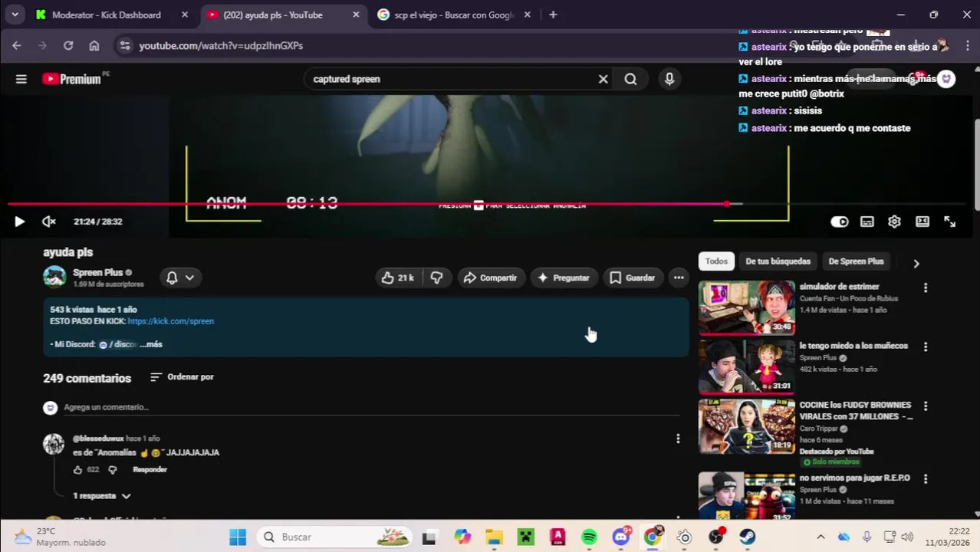980x552 pixels.
Task: Open site information icon in address bar
Action: pos(126,46)
